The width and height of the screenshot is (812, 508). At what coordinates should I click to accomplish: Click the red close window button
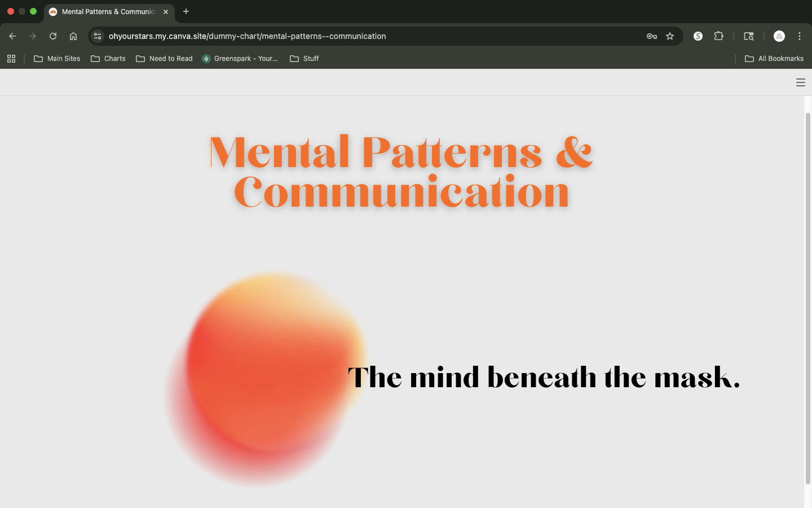click(x=11, y=11)
